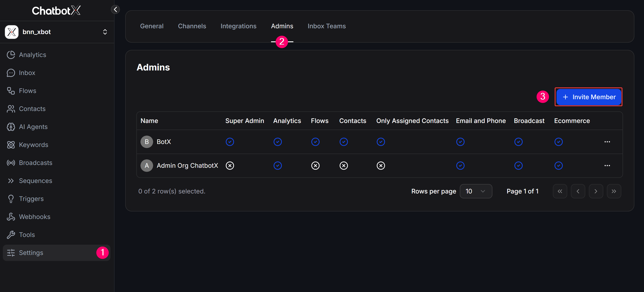Viewport: 644px width, 292px height.
Task: Click the Invite Member button
Action: pos(589,97)
